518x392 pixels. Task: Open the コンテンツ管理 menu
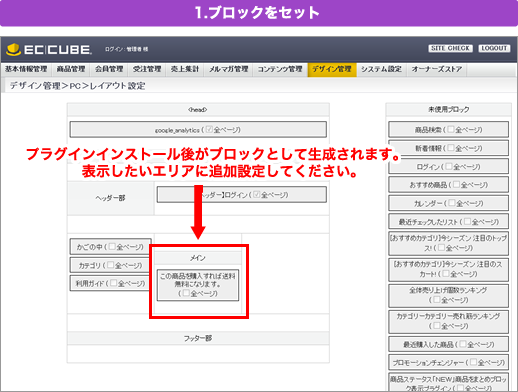click(280, 69)
